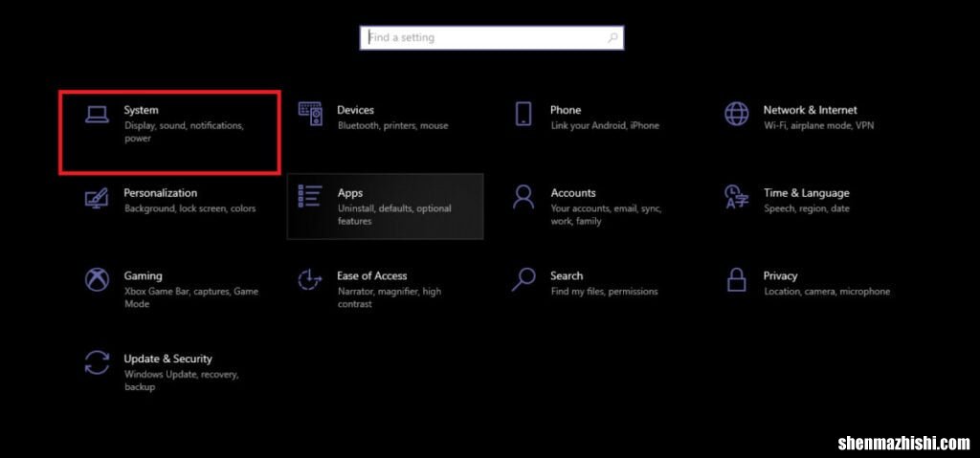Click the Time & Language icon

click(x=736, y=196)
